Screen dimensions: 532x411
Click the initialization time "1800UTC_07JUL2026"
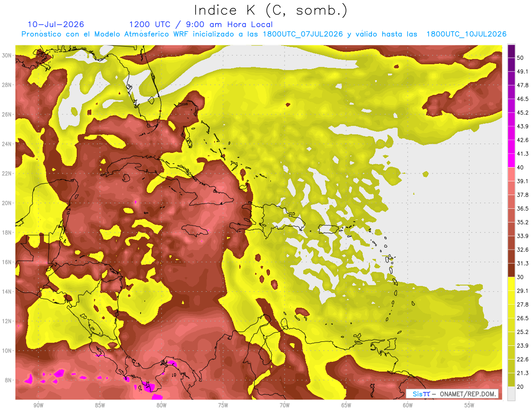pyautogui.click(x=303, y=34)
